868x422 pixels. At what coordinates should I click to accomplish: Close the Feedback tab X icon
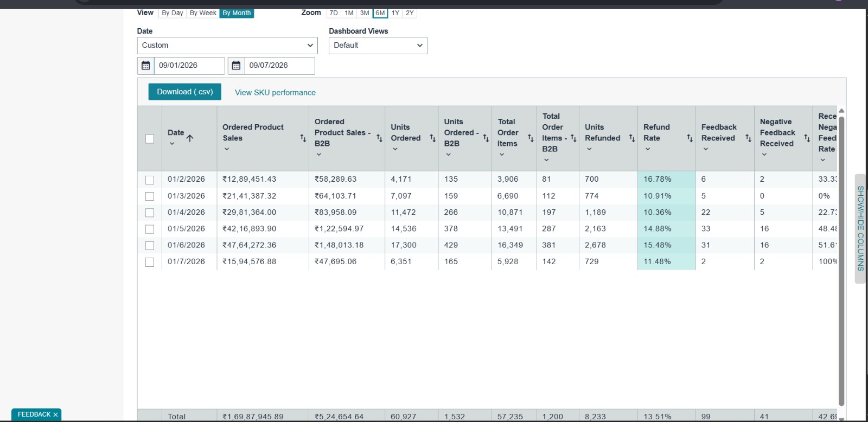[55, 415]
